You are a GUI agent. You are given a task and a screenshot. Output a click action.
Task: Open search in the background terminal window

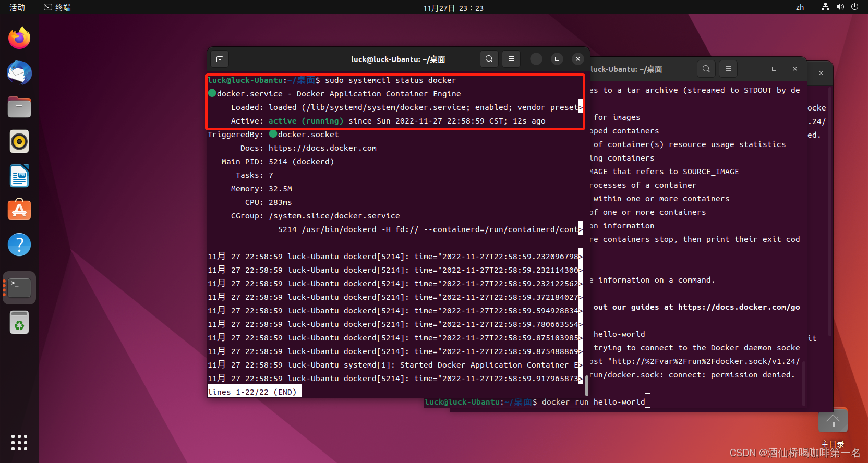[706, 69]
